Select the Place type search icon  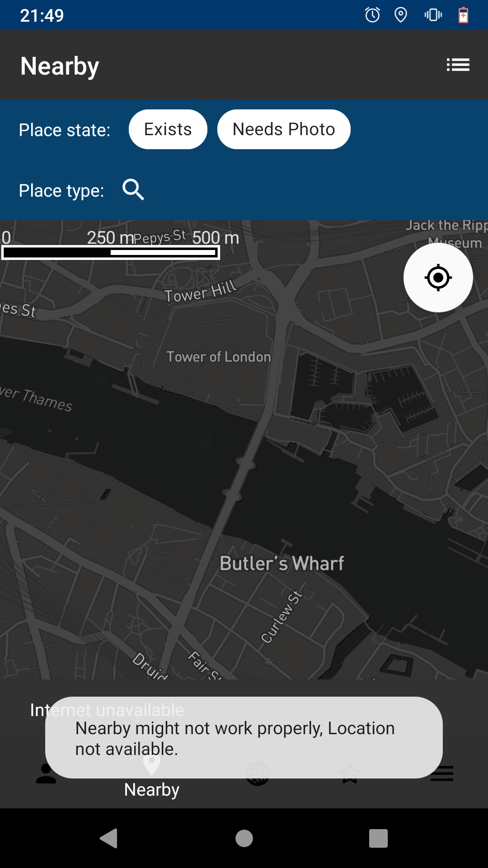click(133, 190)
